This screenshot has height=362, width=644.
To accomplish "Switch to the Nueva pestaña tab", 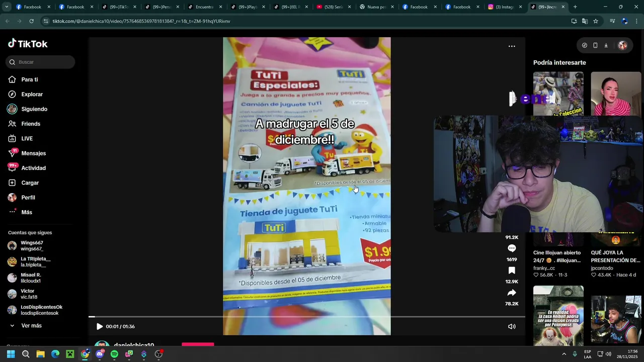I will [376, 7].
